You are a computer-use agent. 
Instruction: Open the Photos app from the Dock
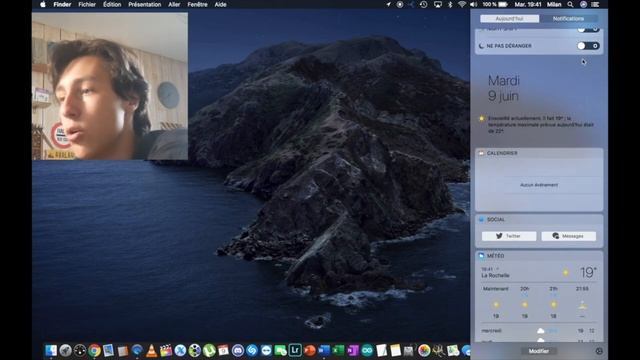[424, 350]
